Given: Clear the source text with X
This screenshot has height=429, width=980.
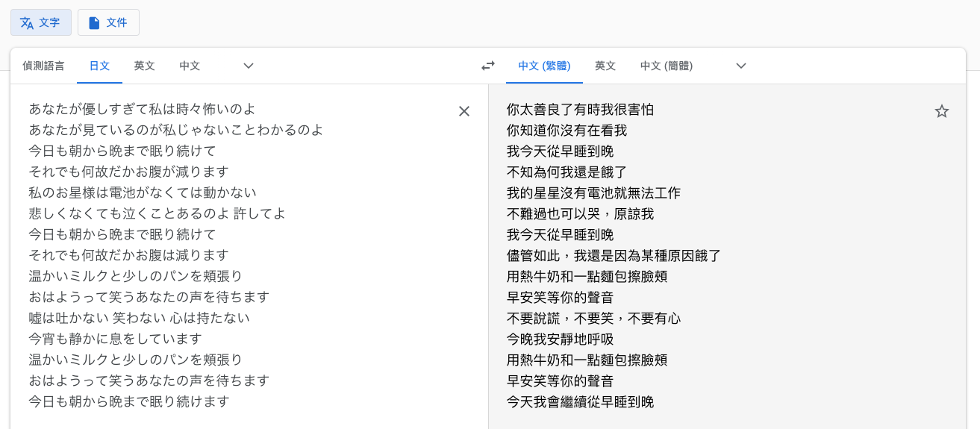Looking at the screenshot, I should pyautogui.click(x=464, y=111).
